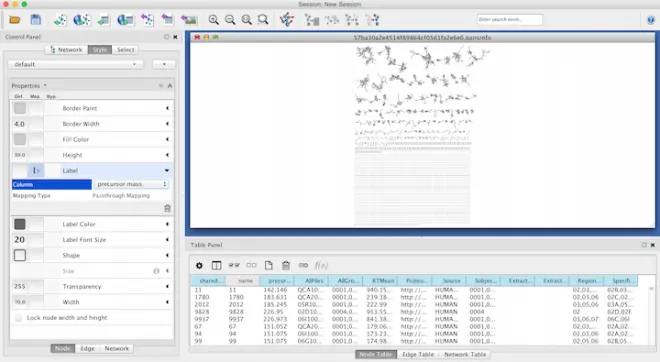Image resolution: width=660 pixels, height=362 pixels.
Task: Zoom out of the network view
Action: (x=230, y=20)
